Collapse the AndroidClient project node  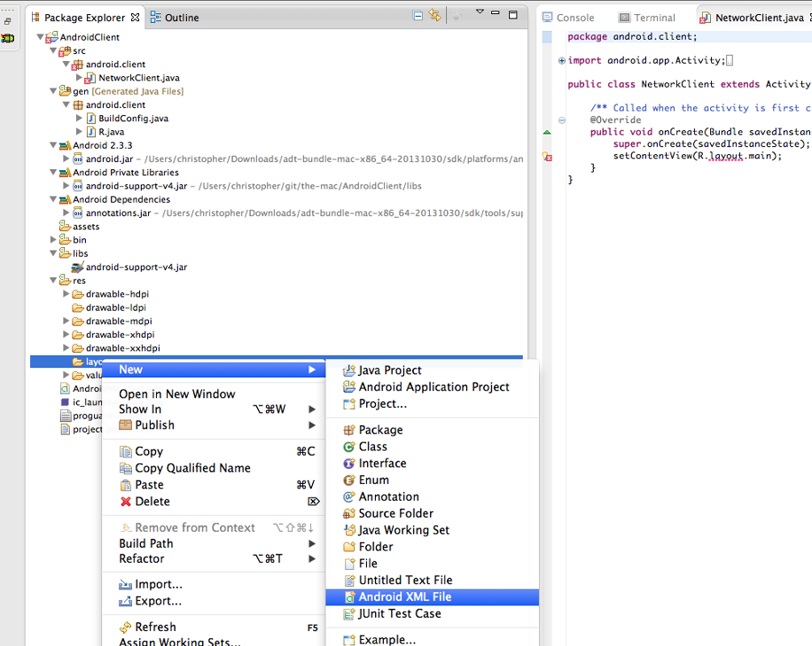click(40, 36)
